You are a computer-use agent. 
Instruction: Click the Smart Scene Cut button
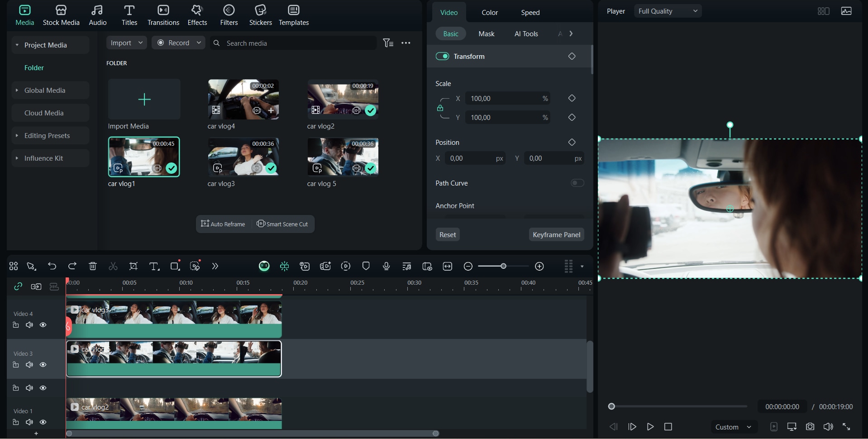pyautogui.click(x=282, y=224)
